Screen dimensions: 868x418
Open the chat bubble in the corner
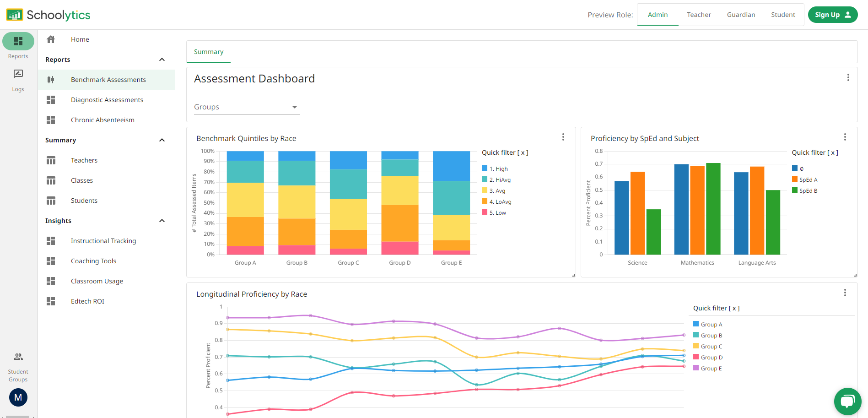[x=847, y=401]
